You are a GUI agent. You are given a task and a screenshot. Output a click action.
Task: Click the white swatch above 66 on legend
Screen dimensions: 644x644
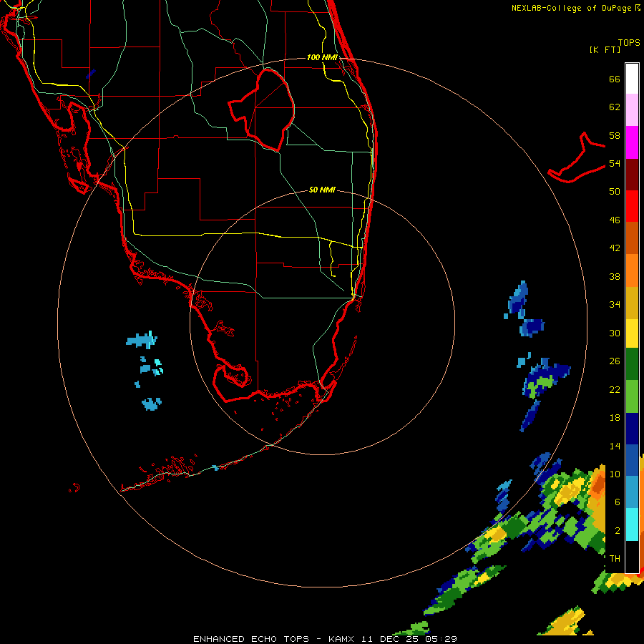[x=632, y=79]
